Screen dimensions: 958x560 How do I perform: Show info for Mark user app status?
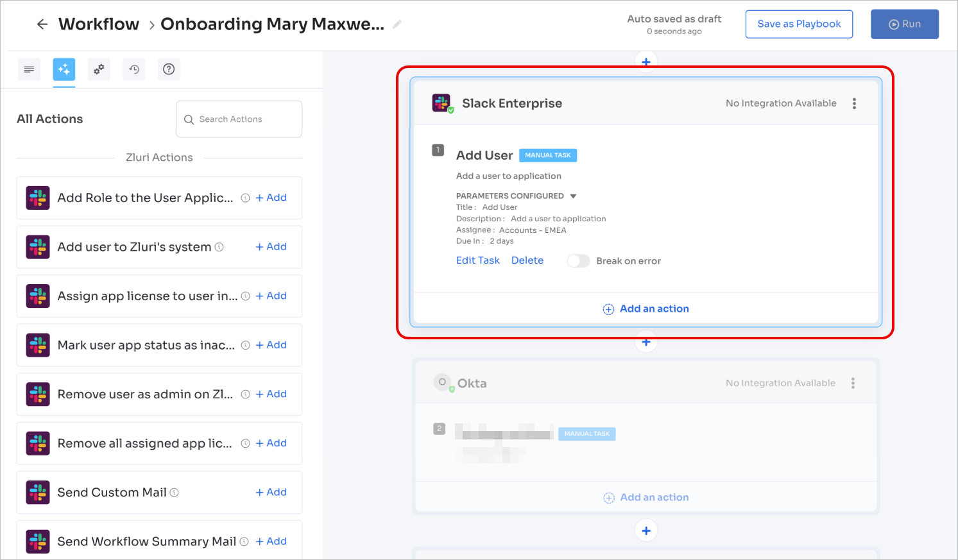(x=245, y=345)
